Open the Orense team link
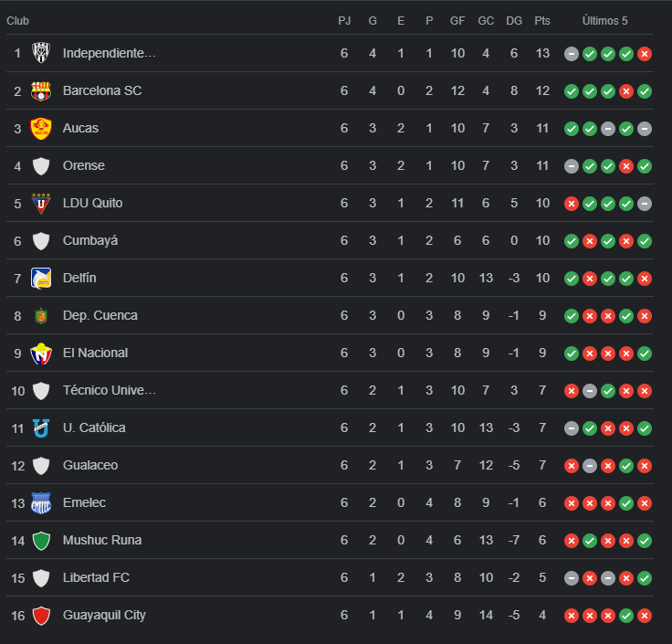The image size is (672, 644). 83,165
